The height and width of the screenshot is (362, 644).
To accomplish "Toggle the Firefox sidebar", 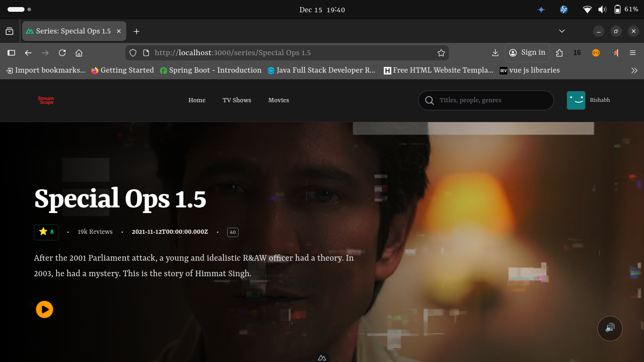I will coord(11,53).
